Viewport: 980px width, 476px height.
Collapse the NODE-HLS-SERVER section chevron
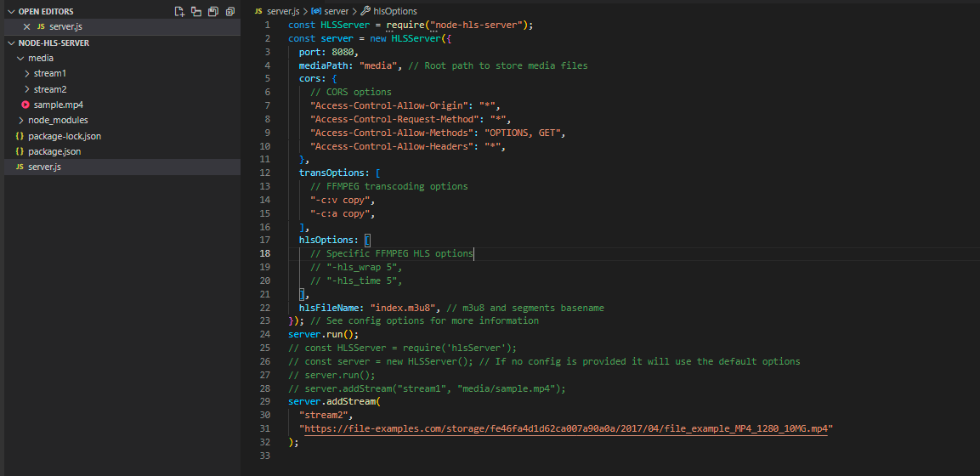(11, 43)
